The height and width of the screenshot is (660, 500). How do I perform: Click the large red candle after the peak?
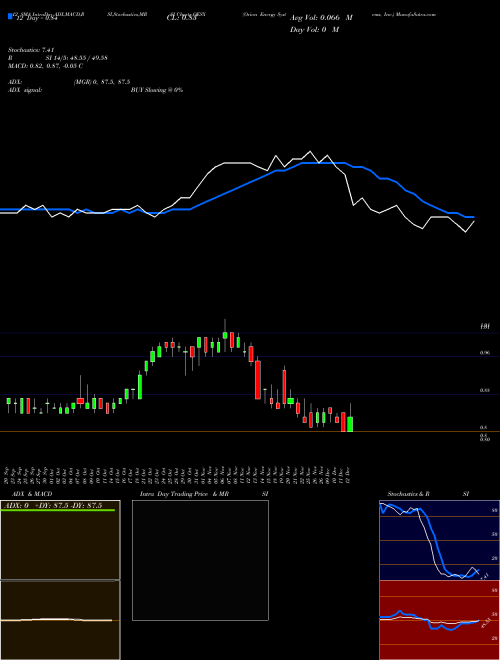pos(258,380)
